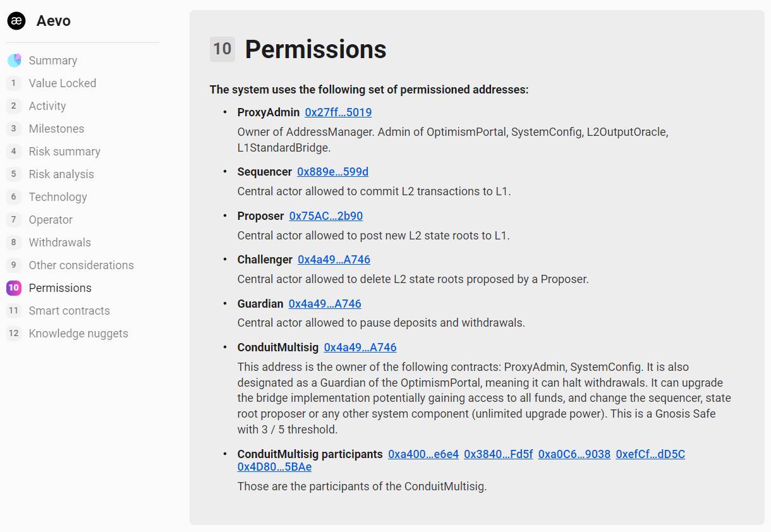Follow the Proposer address link 0x75AC…2b90
771x532 pixels.
(x=326, y=216)
